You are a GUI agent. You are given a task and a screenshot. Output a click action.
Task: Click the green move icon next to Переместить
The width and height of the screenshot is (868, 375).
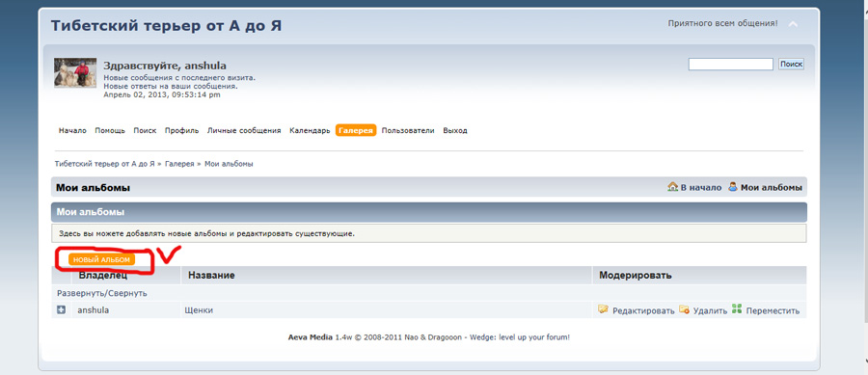737,309
